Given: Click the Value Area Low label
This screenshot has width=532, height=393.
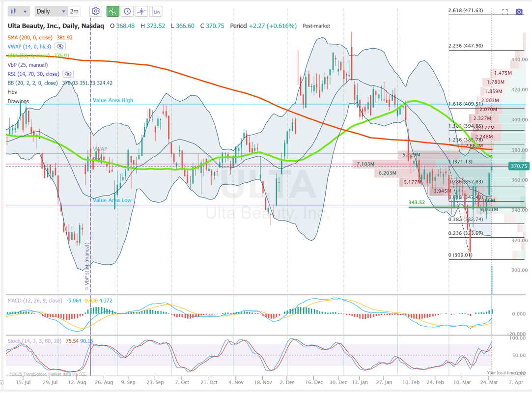Looking at the screenshot, I should [112, 200].
